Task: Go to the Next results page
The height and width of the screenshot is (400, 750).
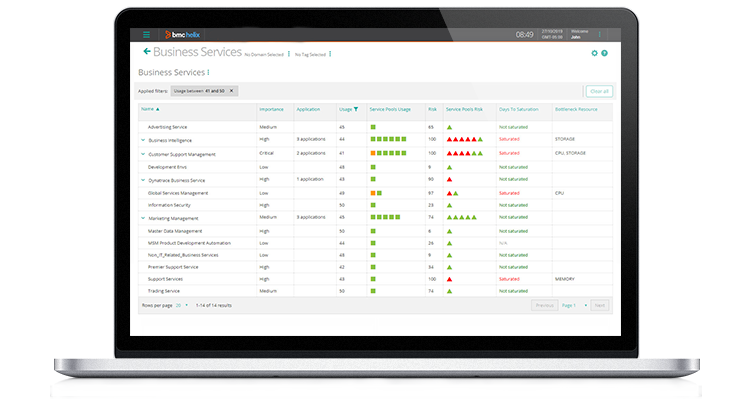Action: click(599, 304)
